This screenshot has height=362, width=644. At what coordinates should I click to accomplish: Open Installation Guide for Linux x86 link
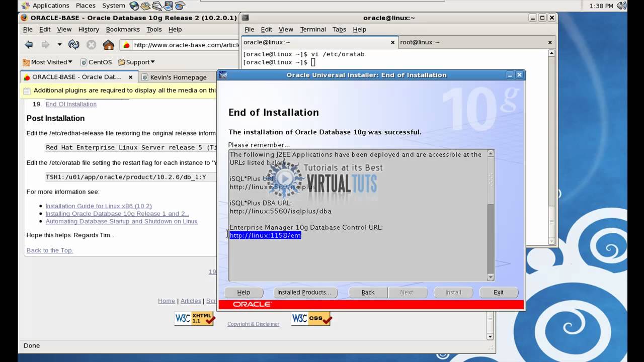(x=99, y=206)
